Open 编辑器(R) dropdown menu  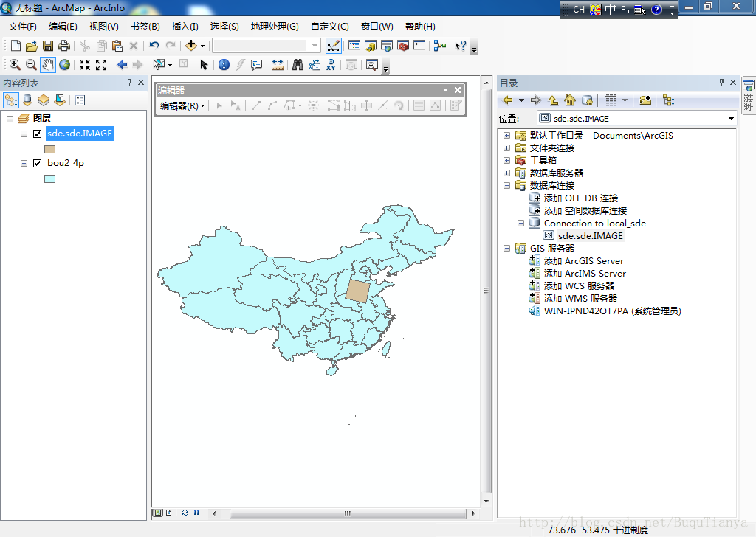pyautogui.click(x=182, y=105)
